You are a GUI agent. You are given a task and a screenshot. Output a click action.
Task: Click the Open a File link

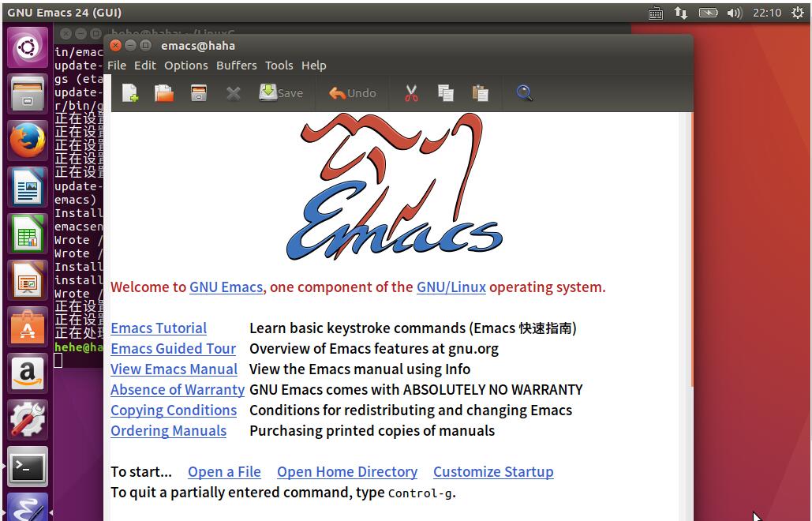pyautogui.click(x=224, y=472)
